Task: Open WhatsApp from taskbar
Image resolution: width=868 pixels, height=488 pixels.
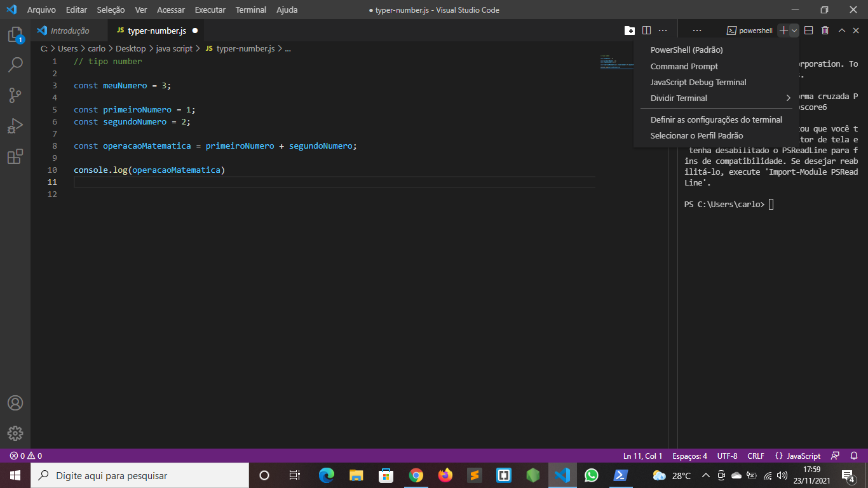Action: (592, 475)
